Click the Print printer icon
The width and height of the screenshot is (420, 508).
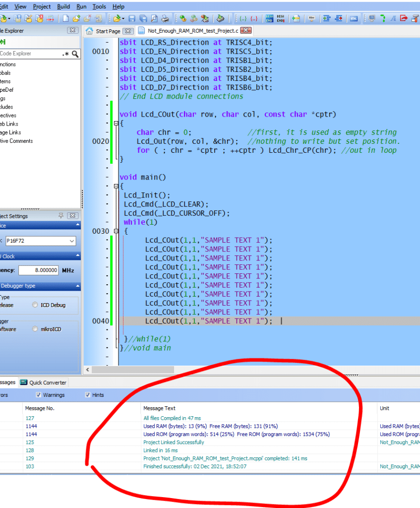[x=165, y=18]
